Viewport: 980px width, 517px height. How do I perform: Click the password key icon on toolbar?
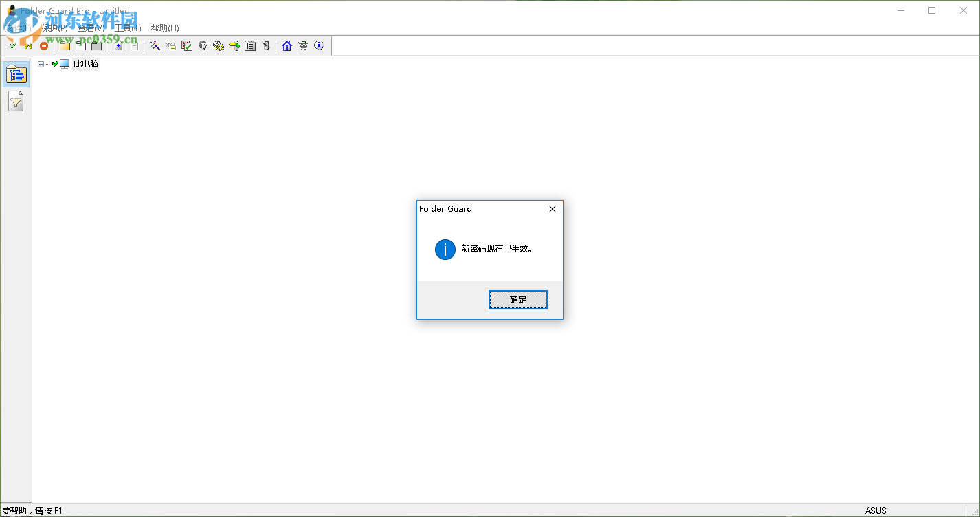[170, 45]
